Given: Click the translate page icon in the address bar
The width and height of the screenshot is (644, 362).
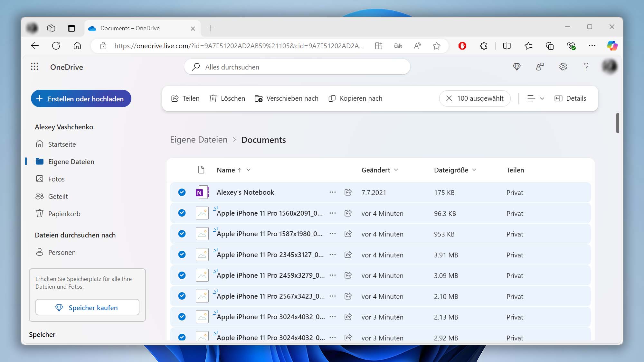Looking at the screenshot, I should (x=398, y=46).
